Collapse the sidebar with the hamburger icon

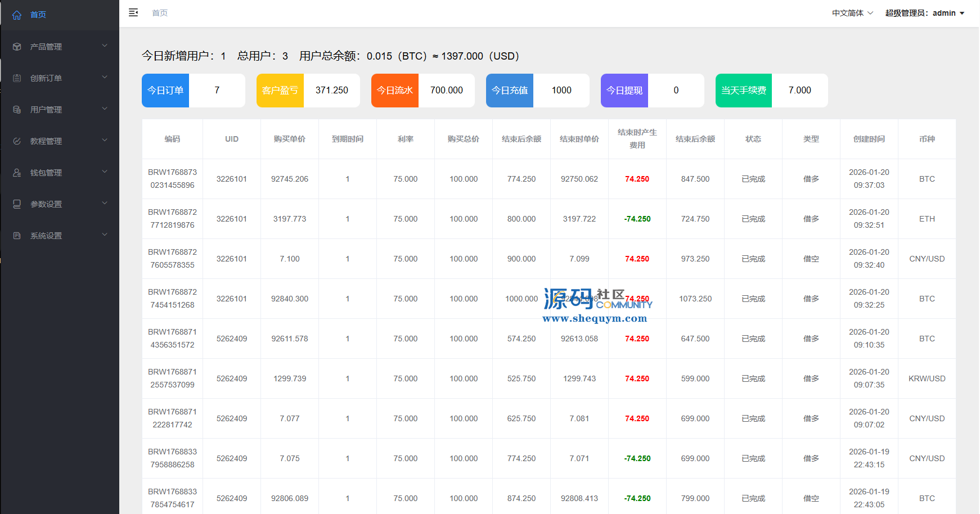(x=133, y=12)
